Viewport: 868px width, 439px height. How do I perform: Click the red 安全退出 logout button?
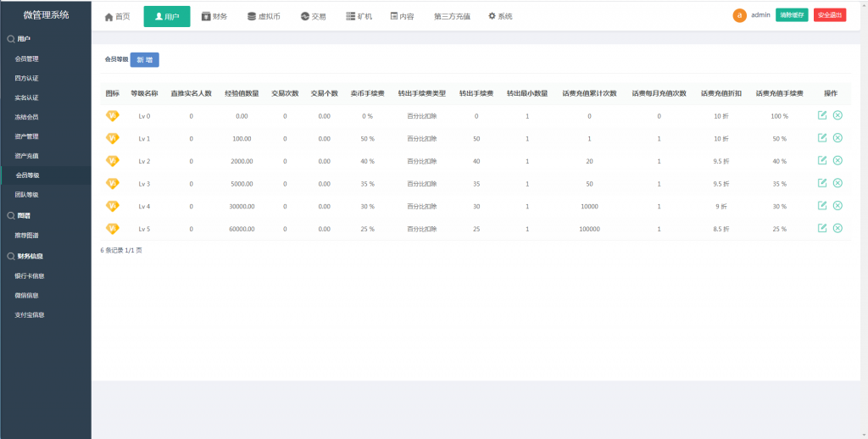pos(829,15)
